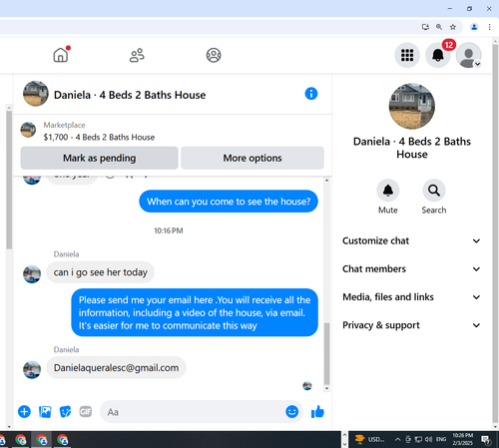
Task: Open the fourth Chrome taskbar icon
Action: pyautogui.click(x=62, y=440)
